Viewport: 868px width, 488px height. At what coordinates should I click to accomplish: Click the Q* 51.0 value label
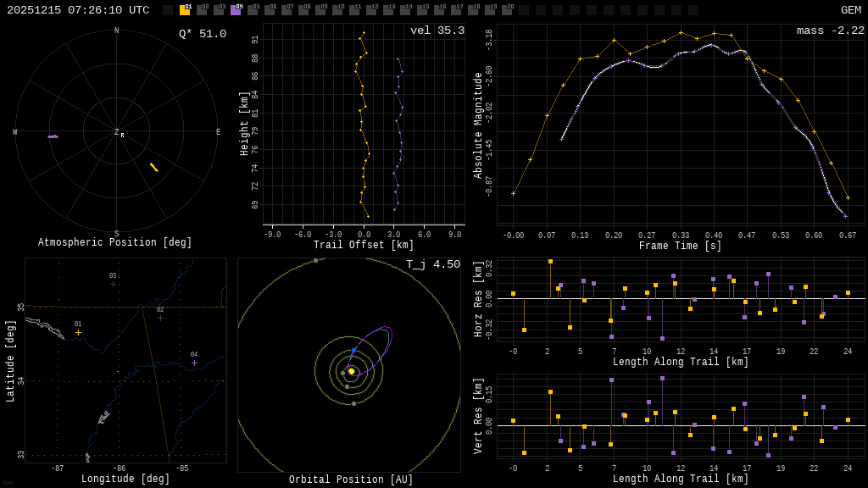tap(203, 34)
